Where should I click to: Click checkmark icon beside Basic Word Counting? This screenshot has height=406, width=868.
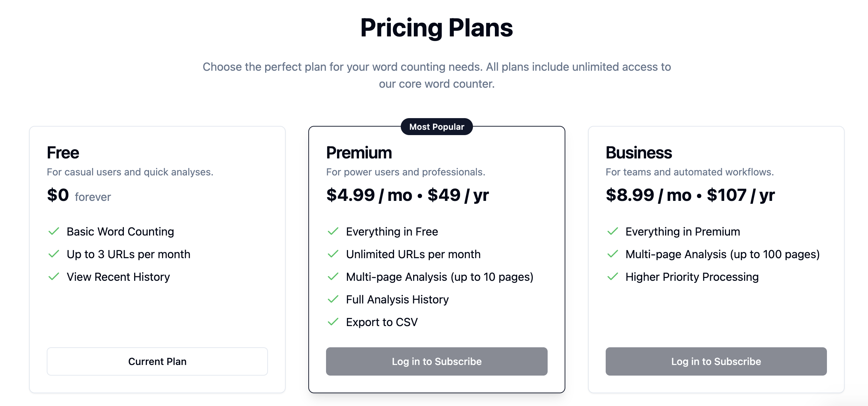pyautogui.click(x=54, y=232)
